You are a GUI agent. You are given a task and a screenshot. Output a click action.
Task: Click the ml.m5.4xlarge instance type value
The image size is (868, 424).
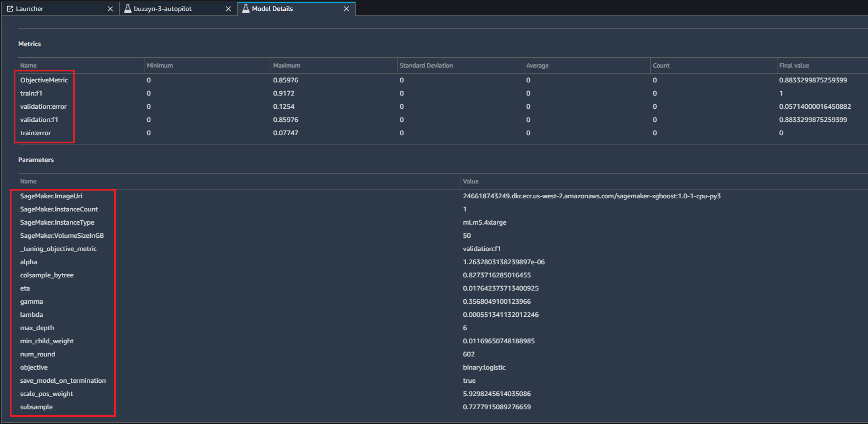pos(484,222)
